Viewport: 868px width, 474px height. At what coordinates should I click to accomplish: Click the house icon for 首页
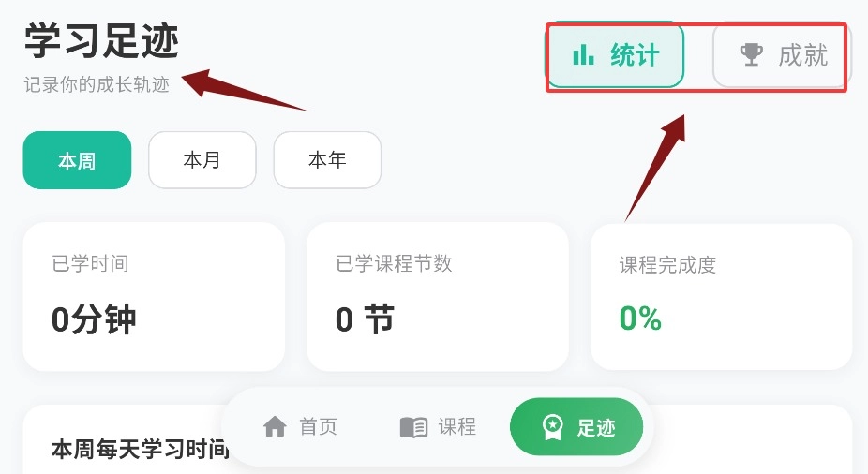point(275,426)
